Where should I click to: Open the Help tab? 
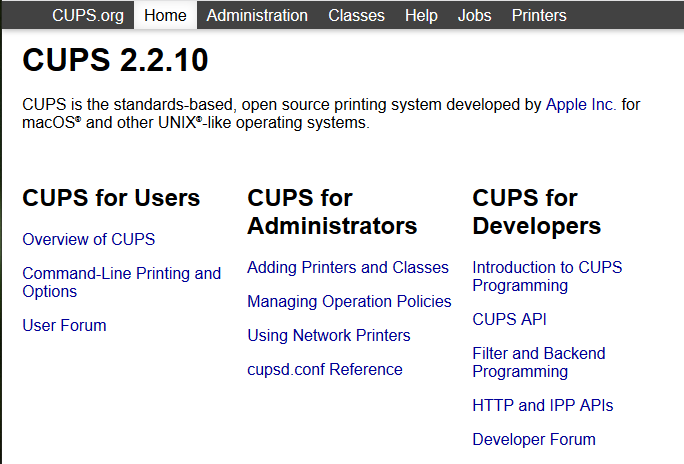coord(421,15)
